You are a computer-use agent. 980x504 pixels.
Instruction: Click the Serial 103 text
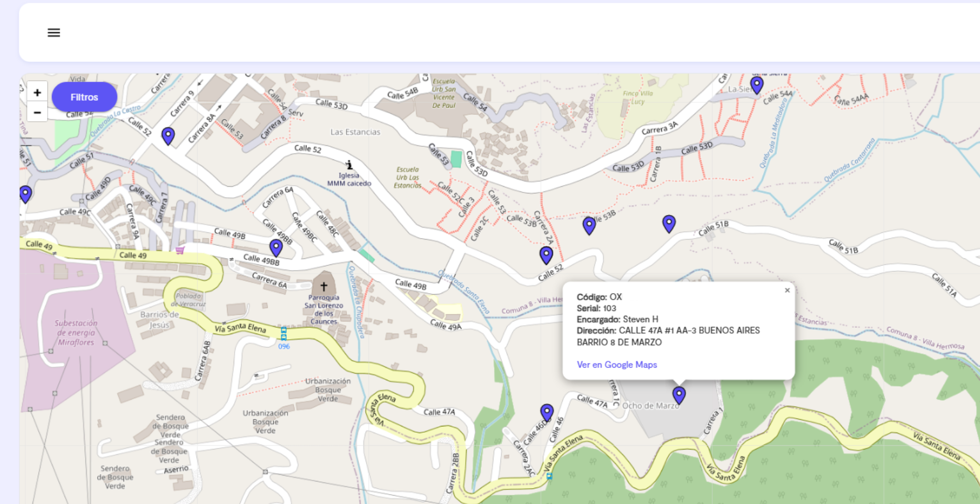pos(596,308)
